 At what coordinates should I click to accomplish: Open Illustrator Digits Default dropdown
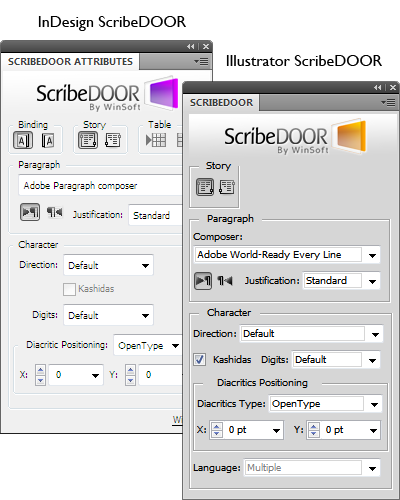click(x=336, y=360)
